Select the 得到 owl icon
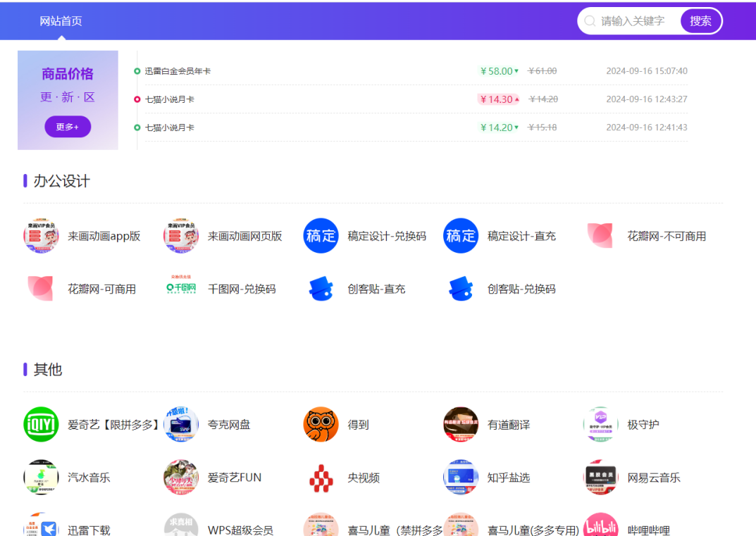 321,425
